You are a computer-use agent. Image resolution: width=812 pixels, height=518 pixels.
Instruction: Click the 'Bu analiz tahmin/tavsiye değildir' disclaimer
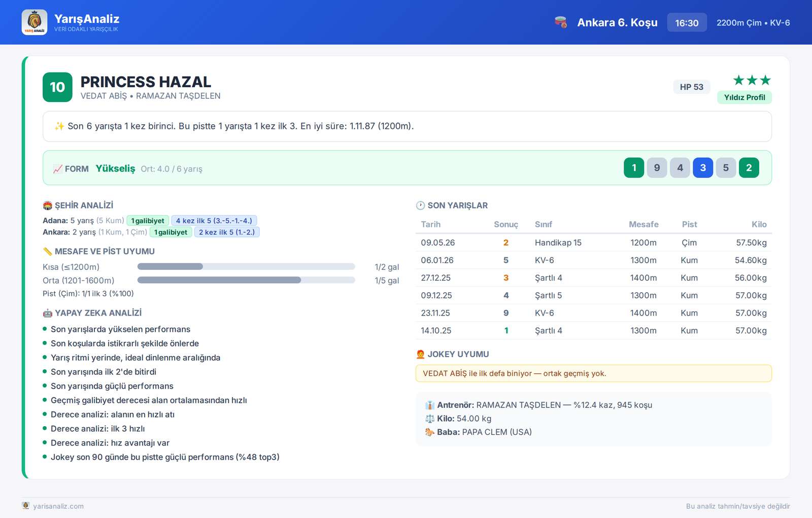tap(738, 506)
